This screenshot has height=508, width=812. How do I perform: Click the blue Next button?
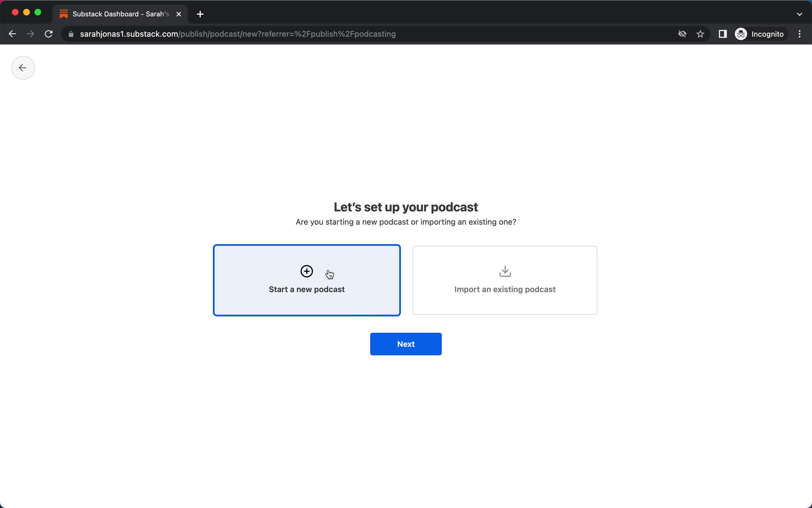click(x=406, y=344)
